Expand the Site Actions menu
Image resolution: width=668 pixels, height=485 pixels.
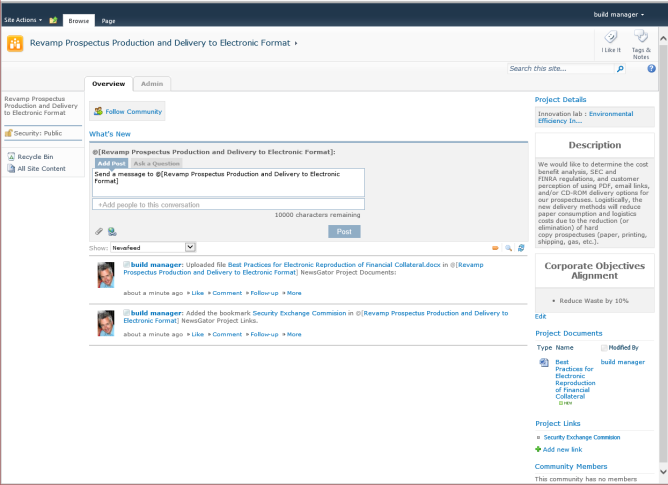click(22, 20)
